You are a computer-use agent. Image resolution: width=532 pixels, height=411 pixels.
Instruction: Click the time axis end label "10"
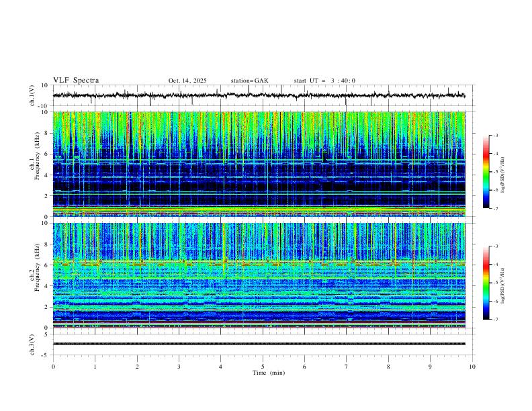(472, 367)
